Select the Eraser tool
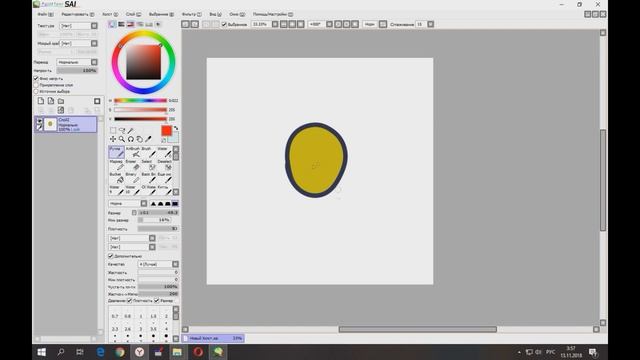 pos(133,165)
